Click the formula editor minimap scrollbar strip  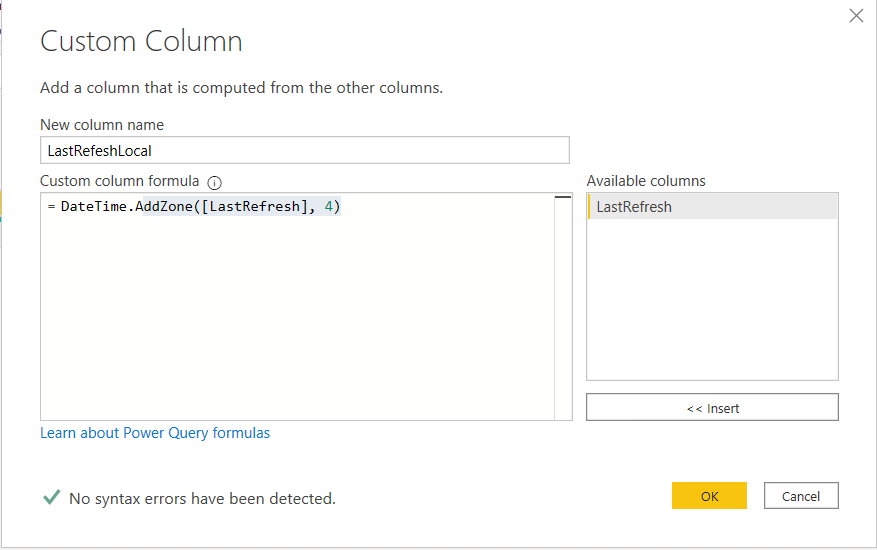tap(563, 307)
